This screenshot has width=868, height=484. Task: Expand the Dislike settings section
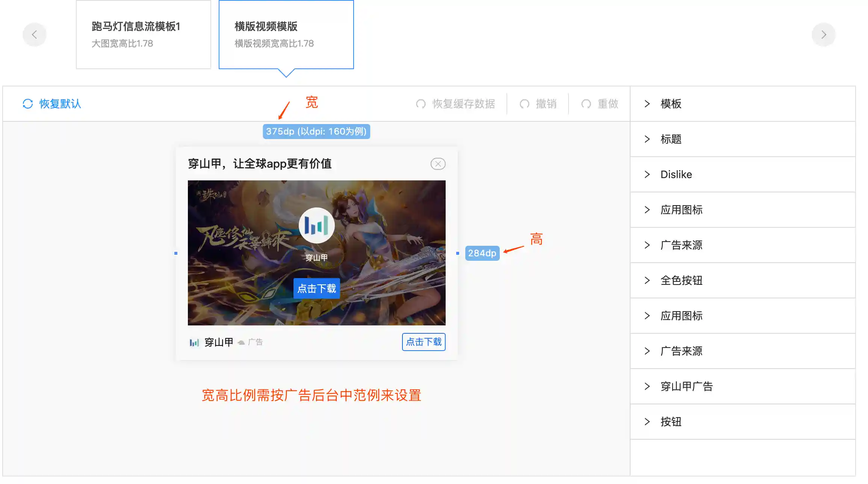point(676,174)
